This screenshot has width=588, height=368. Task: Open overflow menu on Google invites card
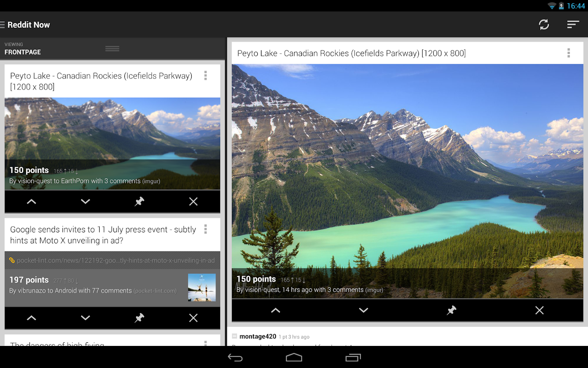[205, 229]
